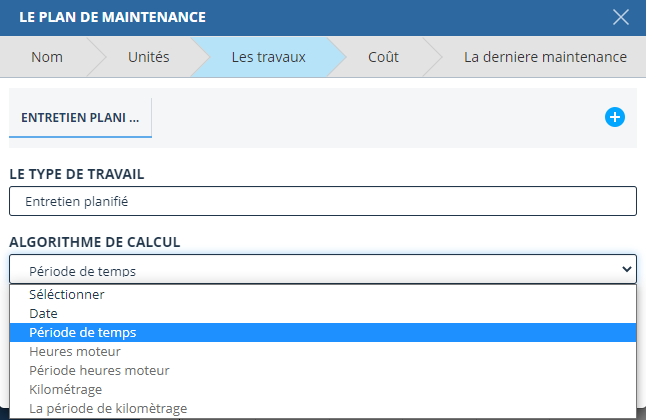Open La derniere maintenance step
This screenshot has height=420, width=646.
545,57
